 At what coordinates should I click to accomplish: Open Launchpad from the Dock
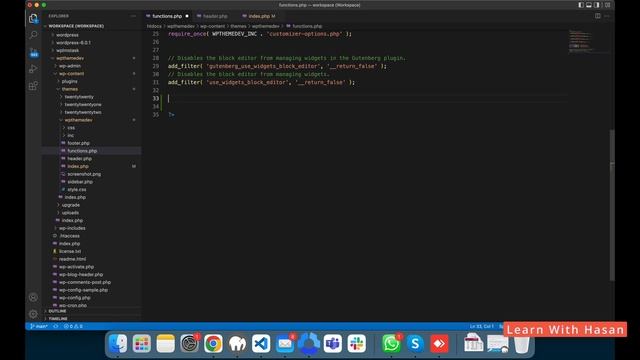[x=142, y=344]
